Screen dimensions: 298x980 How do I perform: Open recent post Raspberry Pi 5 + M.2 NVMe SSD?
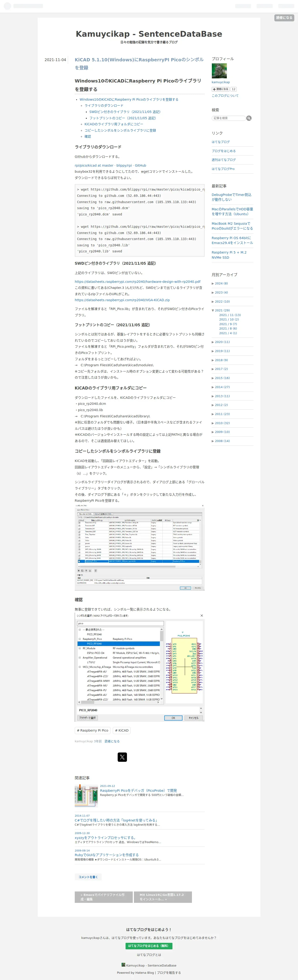[229, 255]
